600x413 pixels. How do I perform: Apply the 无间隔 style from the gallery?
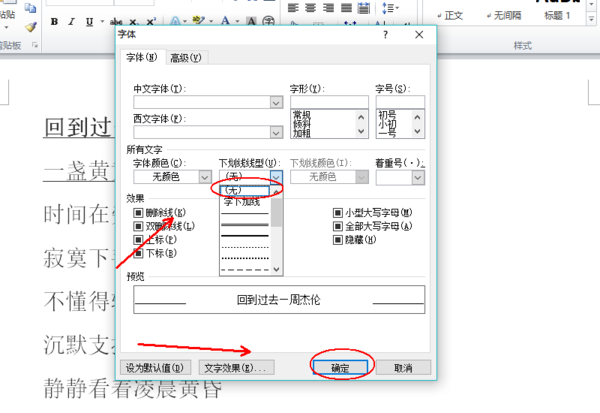[504, 16]
